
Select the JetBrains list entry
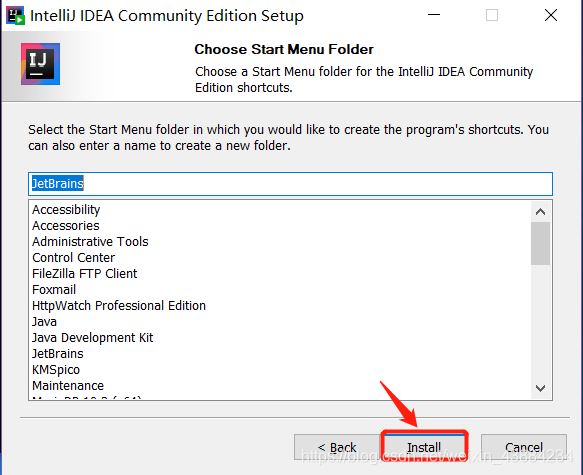pyautogui.click(x=58, y=353)
